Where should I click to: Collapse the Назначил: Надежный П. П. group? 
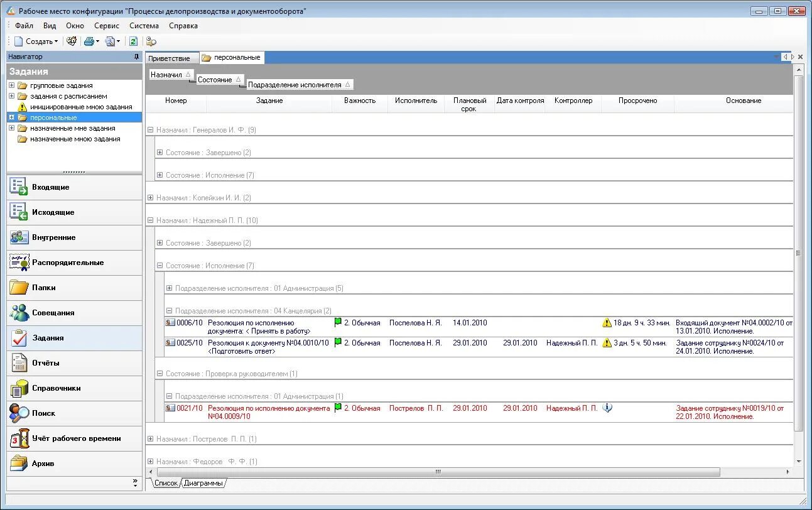click(150, 220)
